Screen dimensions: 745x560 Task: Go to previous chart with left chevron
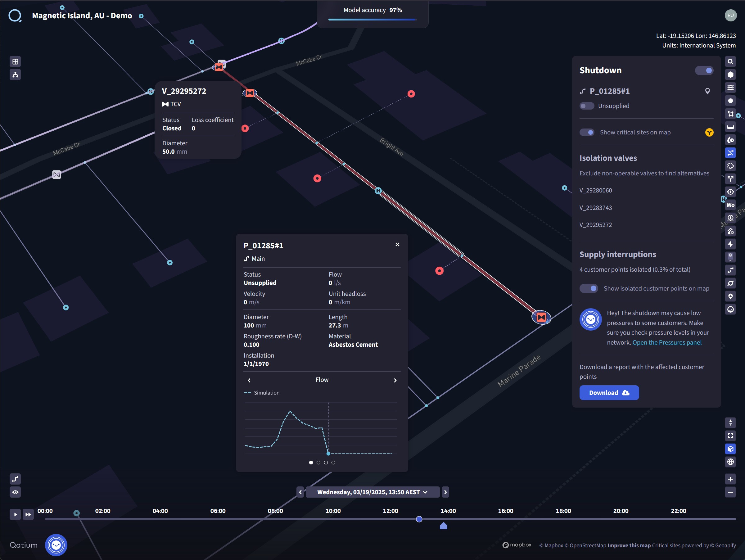249,380
